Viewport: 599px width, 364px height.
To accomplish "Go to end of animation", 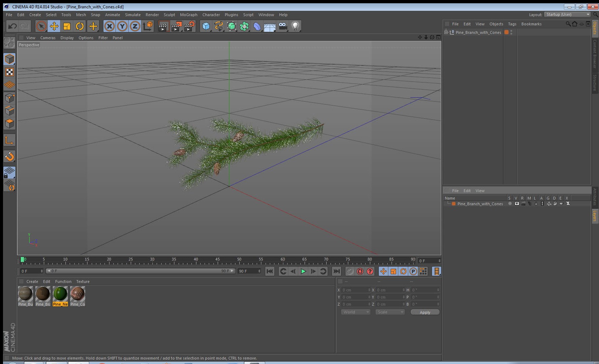I will pos(336,271).
